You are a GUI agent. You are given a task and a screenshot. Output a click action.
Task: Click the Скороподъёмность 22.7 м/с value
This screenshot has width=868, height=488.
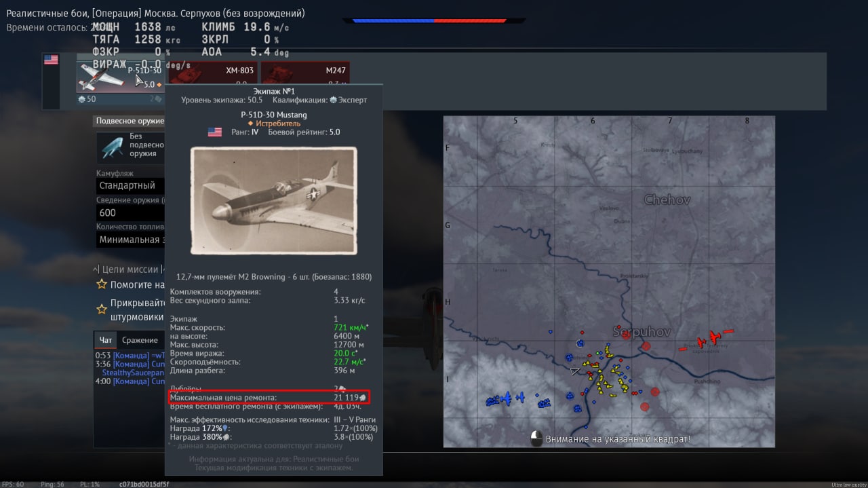pos(351,362)
